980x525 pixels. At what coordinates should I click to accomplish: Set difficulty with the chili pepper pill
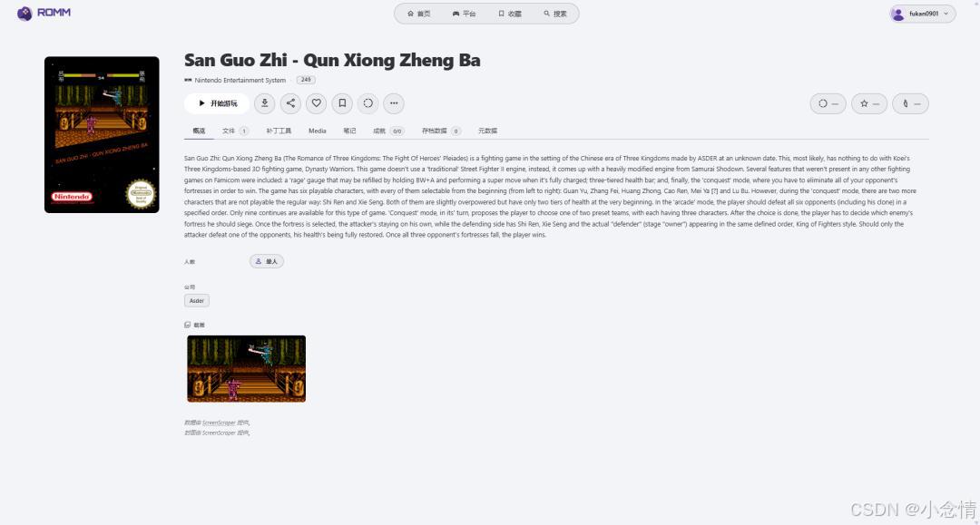coord(911,103)
